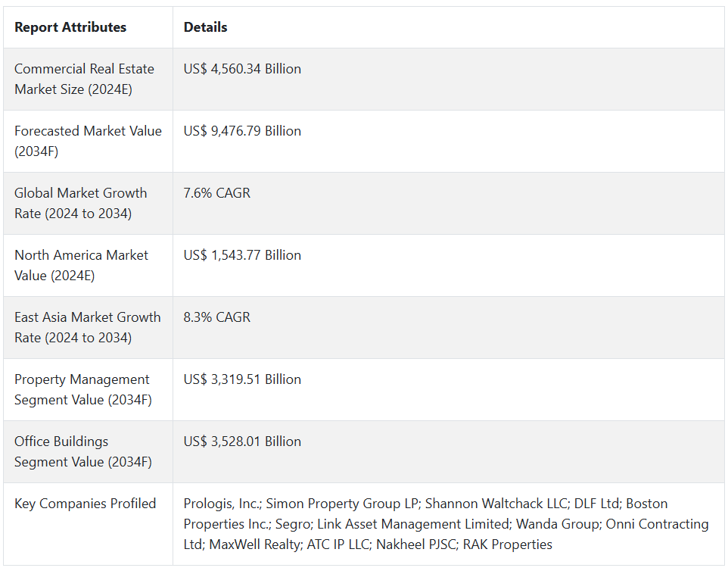Select the Office Buildings Segment Value cell
This screenshot has height=571, width=728.
(82, 451)
